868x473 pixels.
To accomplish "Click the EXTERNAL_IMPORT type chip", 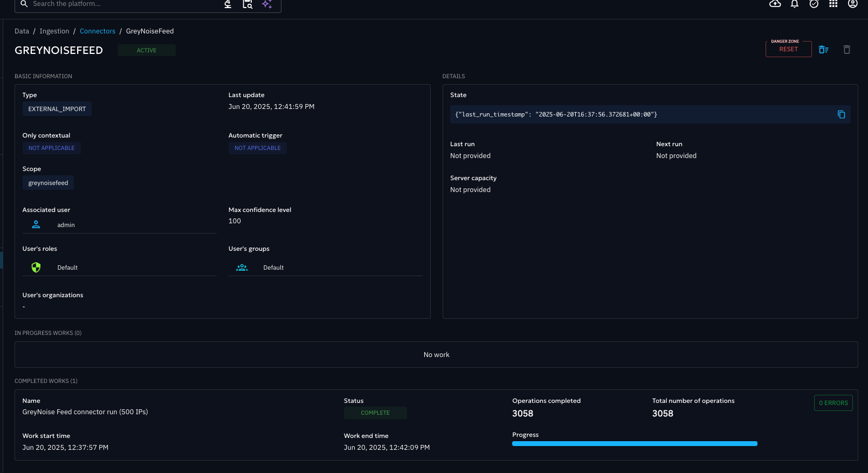I will (57, 109).
